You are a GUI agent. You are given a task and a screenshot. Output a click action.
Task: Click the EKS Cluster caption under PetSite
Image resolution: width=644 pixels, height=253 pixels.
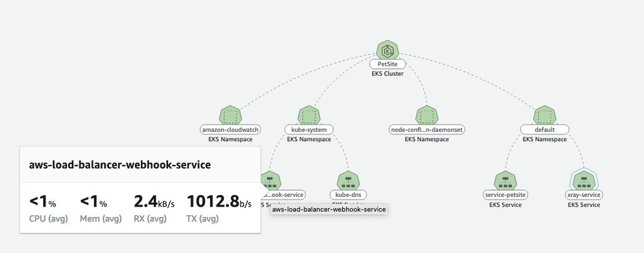(387, 74)
